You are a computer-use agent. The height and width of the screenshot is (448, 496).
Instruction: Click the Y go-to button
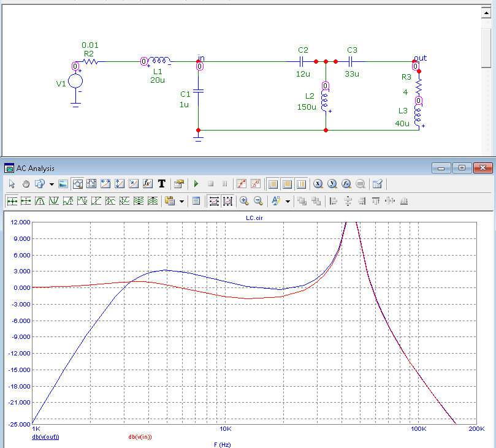click(332, 184)
